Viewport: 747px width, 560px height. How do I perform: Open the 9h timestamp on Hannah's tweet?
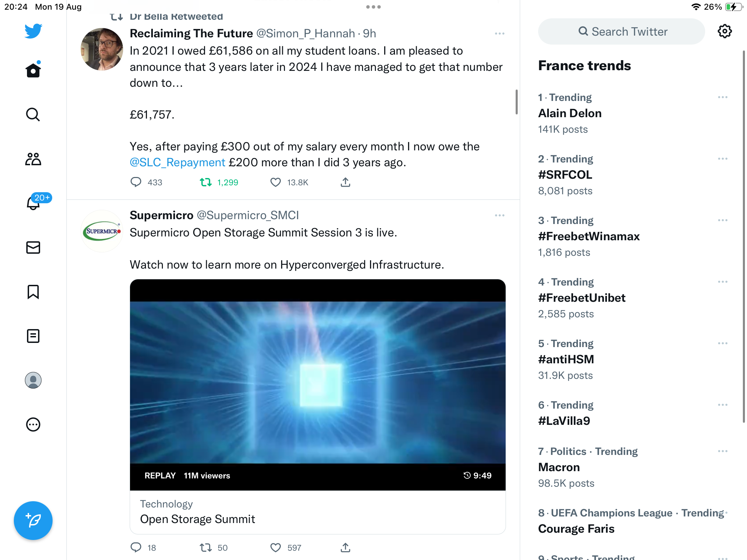369,34
